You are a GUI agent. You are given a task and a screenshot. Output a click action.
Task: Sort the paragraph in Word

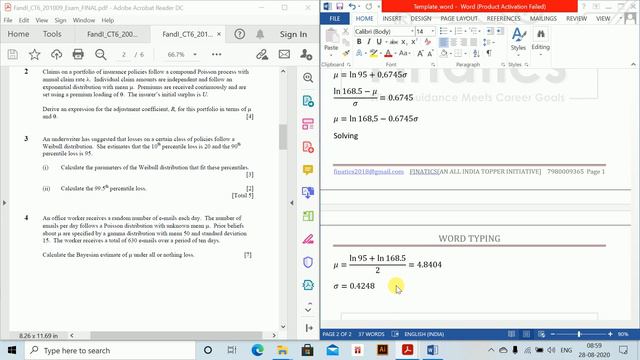[x=476, y=53]
